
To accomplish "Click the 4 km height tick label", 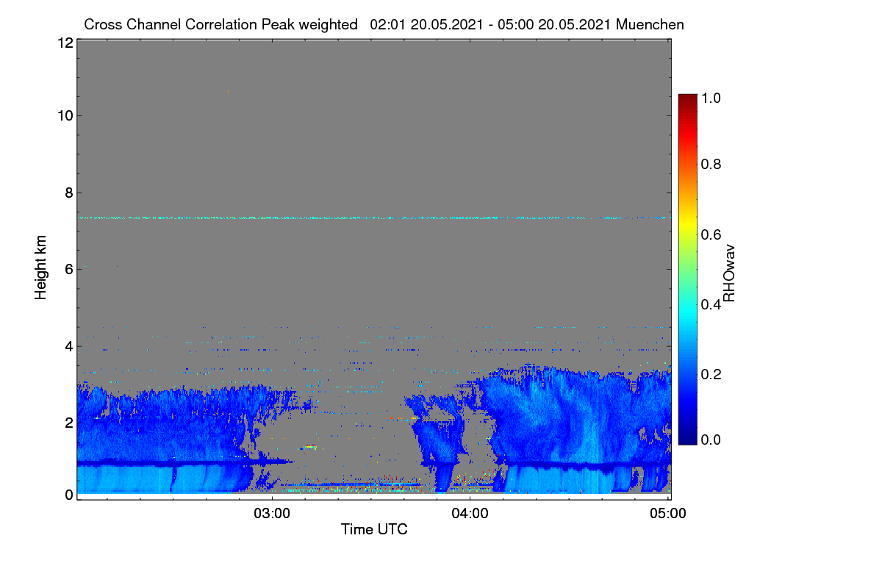I will click(x=69, y=345).
